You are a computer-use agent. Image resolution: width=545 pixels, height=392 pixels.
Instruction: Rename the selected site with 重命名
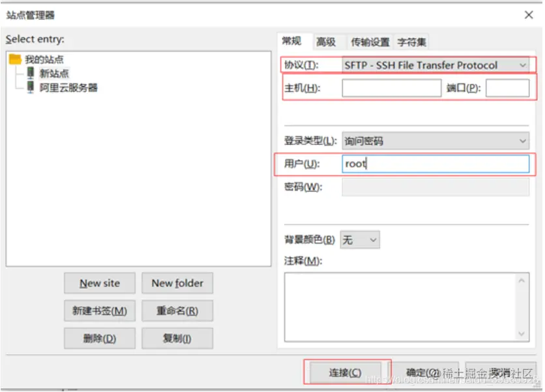(177, 311)
